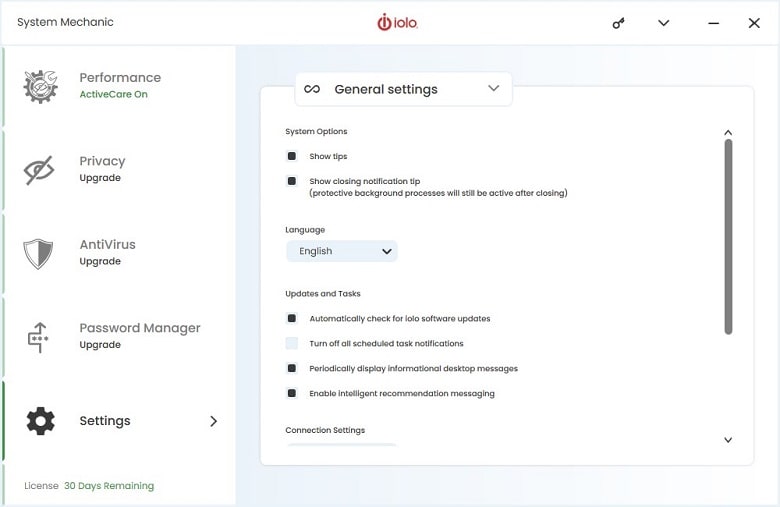Go to the Password Manager section

point(140,328)
